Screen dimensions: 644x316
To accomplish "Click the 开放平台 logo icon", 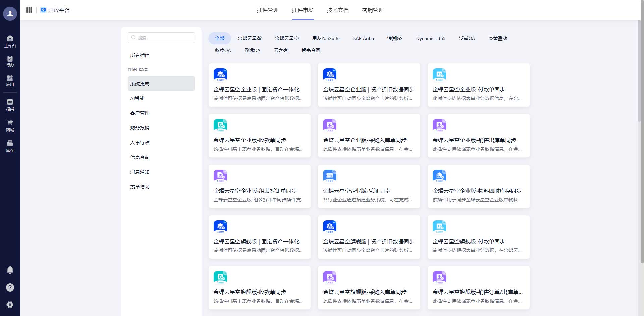I will tap(43, 10).
